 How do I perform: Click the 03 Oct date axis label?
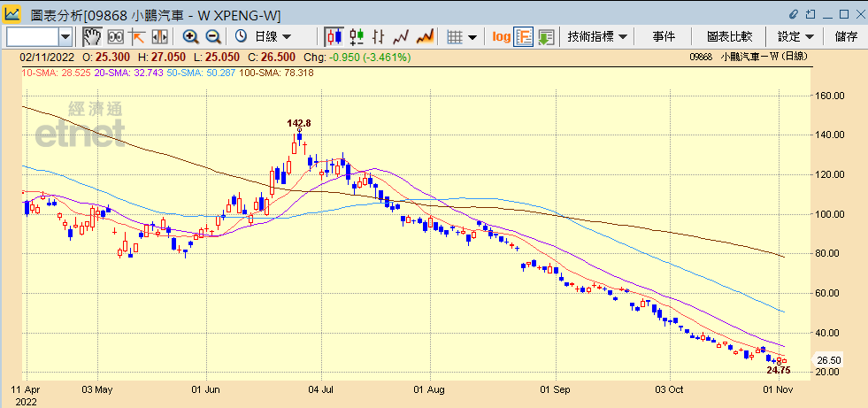pos(669,389)
